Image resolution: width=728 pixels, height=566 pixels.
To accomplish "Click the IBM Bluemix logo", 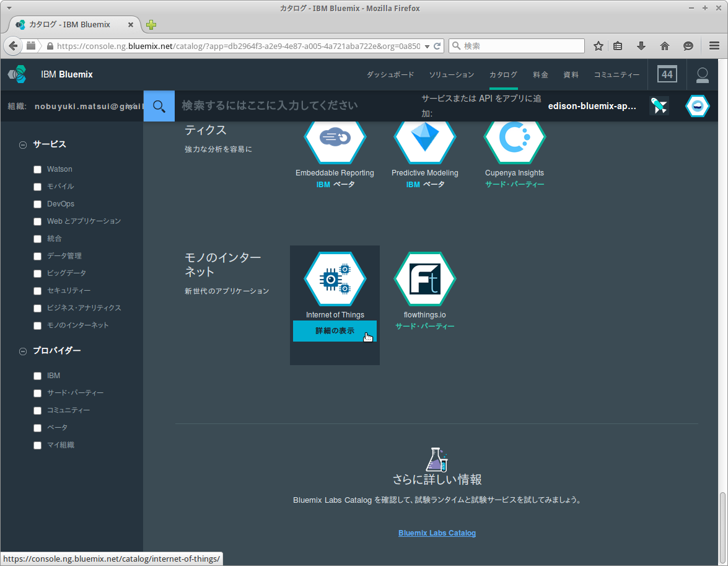I will 17,74.
